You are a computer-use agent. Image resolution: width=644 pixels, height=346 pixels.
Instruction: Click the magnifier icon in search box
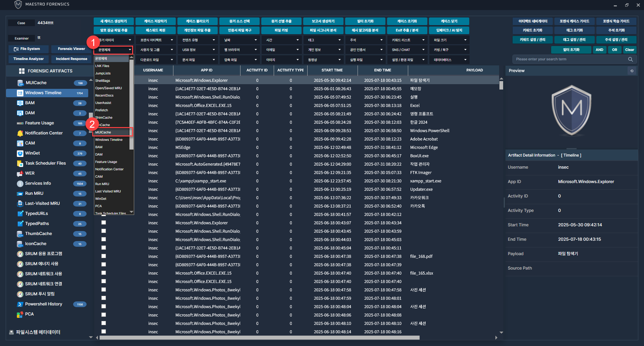(x=630, y=59)
